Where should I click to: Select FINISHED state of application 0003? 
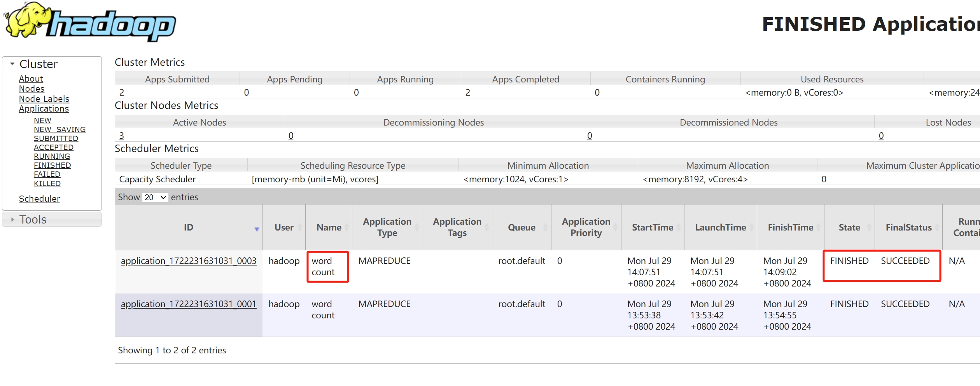tap(849, 261)
